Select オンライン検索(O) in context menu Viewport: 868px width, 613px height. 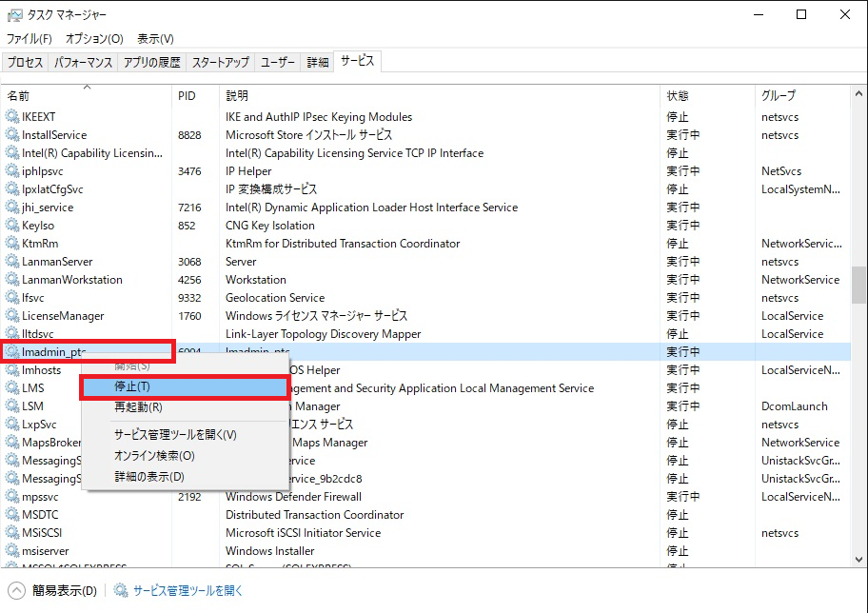coord(185,456)
